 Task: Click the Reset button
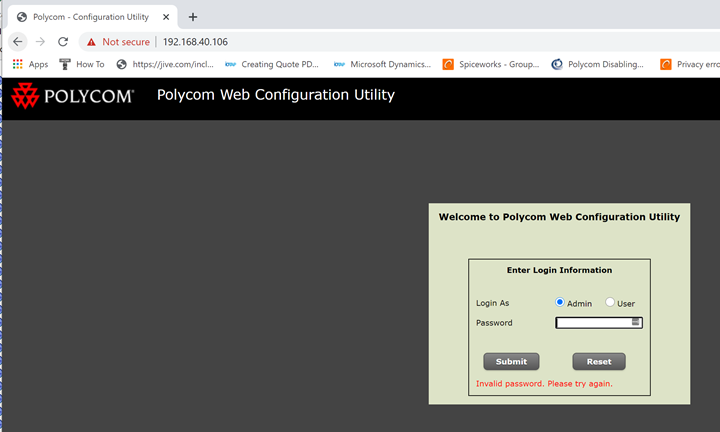(x=599, y=361)
